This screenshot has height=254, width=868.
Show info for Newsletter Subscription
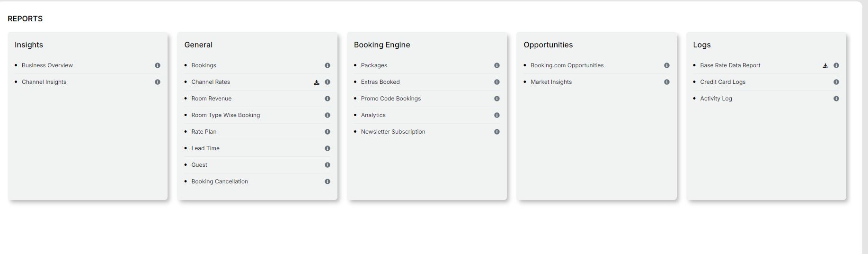click(x=497, y=132)
